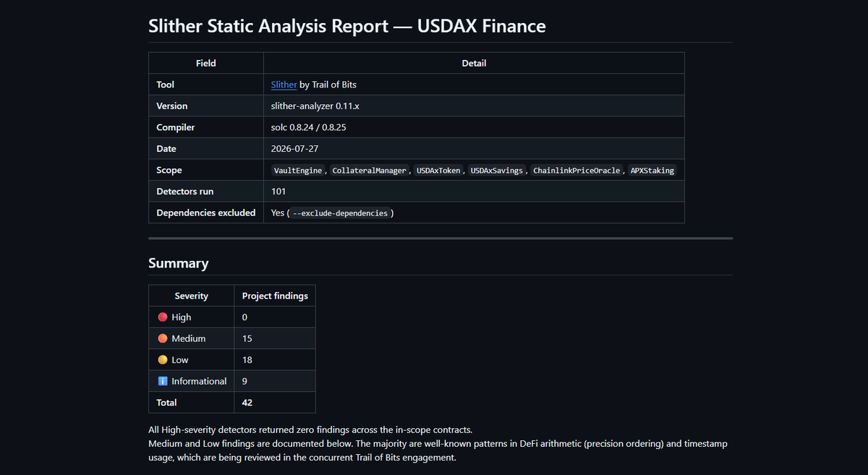Click the Detail column header
This screenshot has height=475, width=868.
coord(474,64)
